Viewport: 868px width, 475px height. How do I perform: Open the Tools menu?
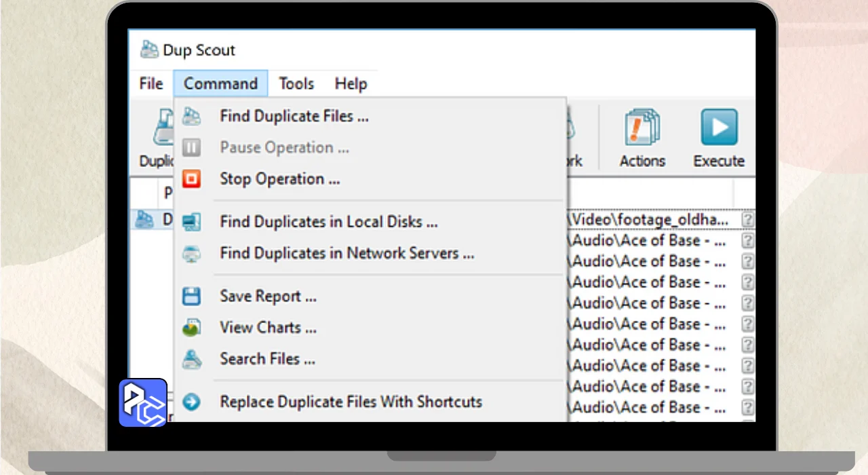pos(296,84)
